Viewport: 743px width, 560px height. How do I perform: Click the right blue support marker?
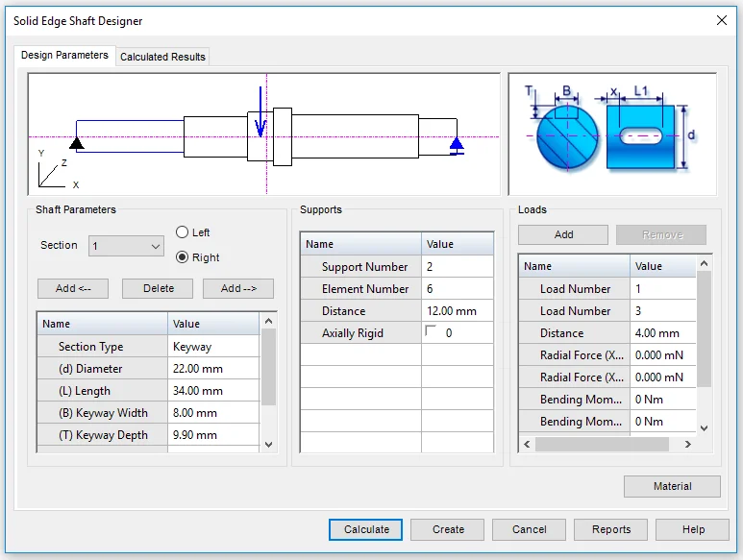click(457, 144)
